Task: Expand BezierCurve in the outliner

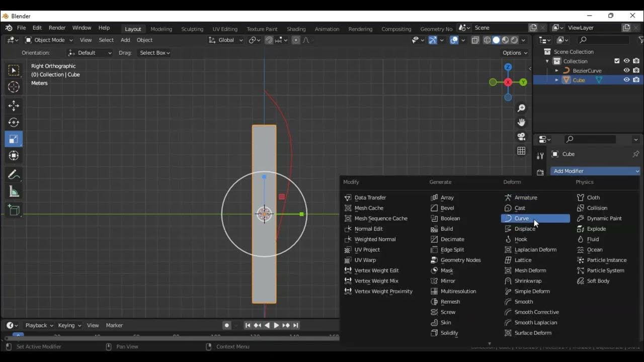Action: pyautogui.click(x=556, y=71)
